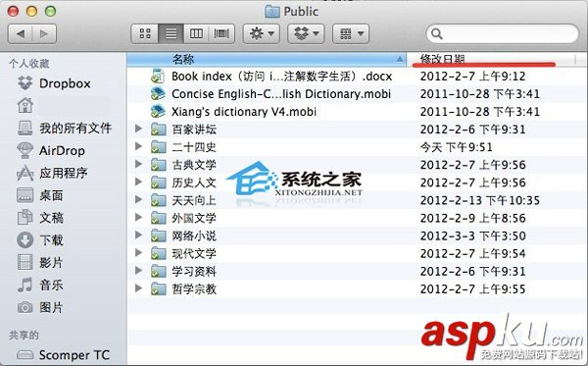Expand the 二十四史 folder
Viewport: 588px width, 366px height.
coord(138,146)
